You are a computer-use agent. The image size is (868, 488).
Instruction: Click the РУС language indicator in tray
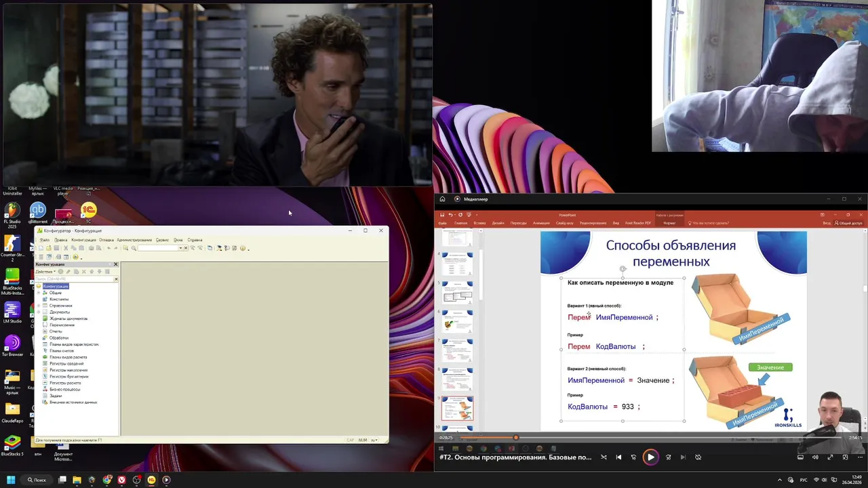[804, 480]
